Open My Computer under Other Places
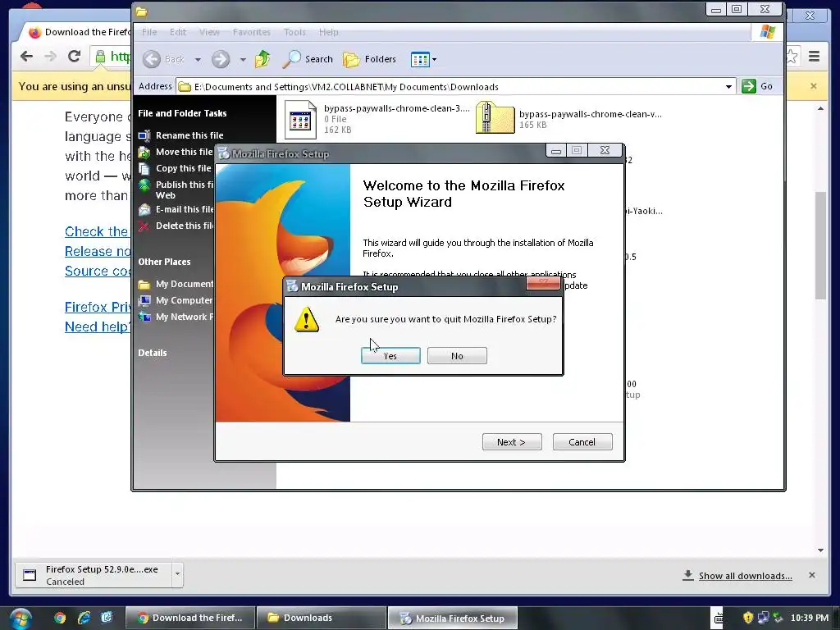This screenshot has width=840, height=630. click(x=176, y=300)
